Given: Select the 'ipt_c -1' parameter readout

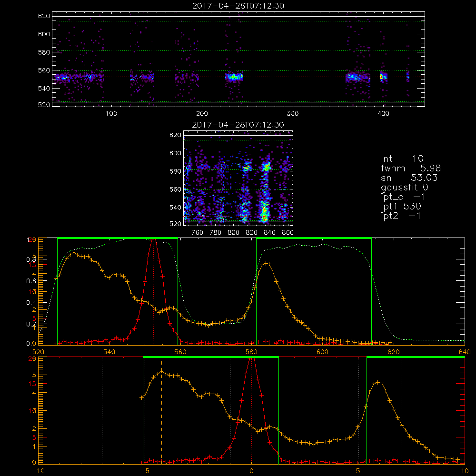Looking at the screenshot, I should 404,198.
